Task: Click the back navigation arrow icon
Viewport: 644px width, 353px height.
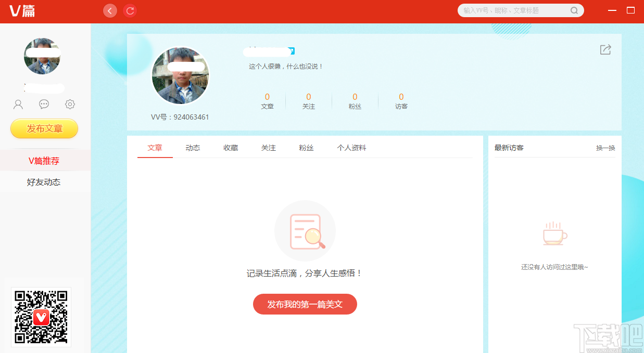Action: point(110,10)
